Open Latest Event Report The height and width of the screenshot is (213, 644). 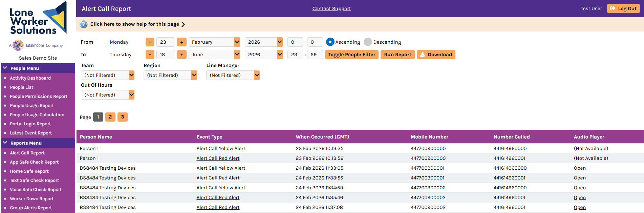[31, 133]
